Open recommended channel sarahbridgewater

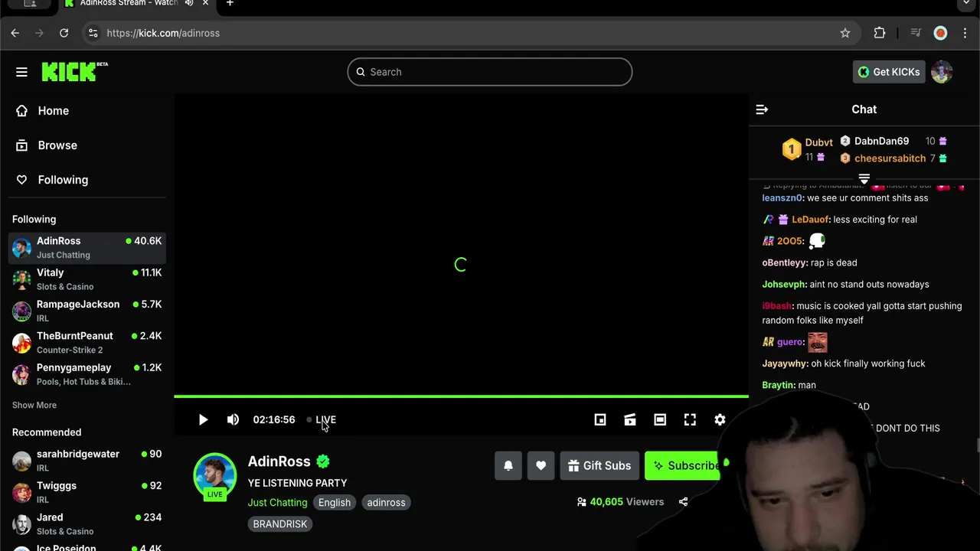click(87, 461)
